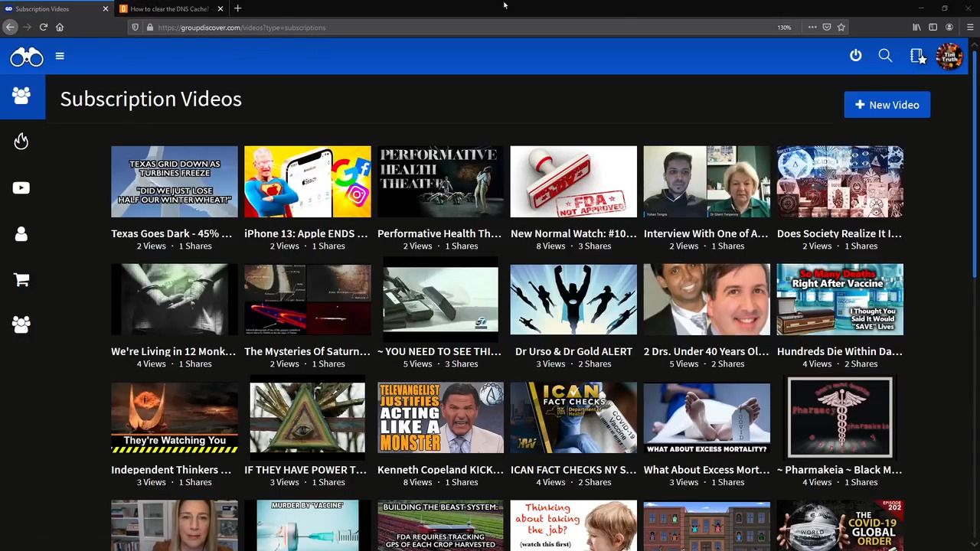Viewport: 980px width, 551px height.
Task: Open the hamburger menu in site header
Action: (x=60, y=56)
